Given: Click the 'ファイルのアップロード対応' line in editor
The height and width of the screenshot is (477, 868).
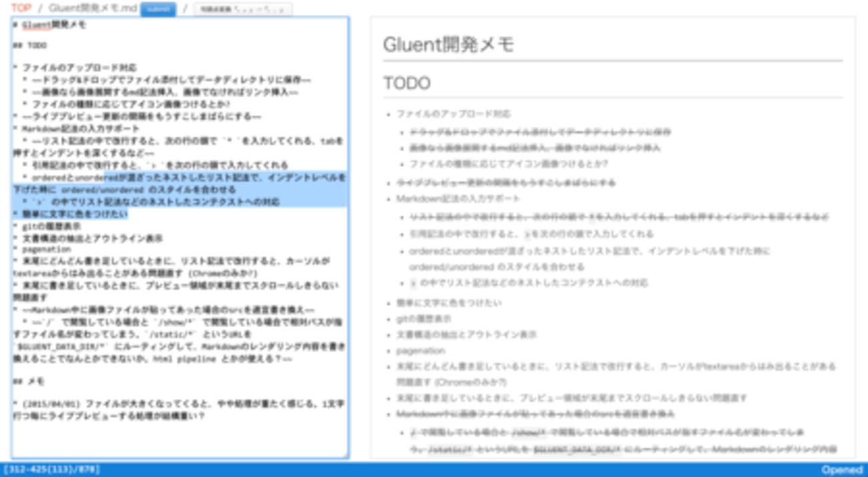Looking at the screenshot, I should tap(75, 68).
